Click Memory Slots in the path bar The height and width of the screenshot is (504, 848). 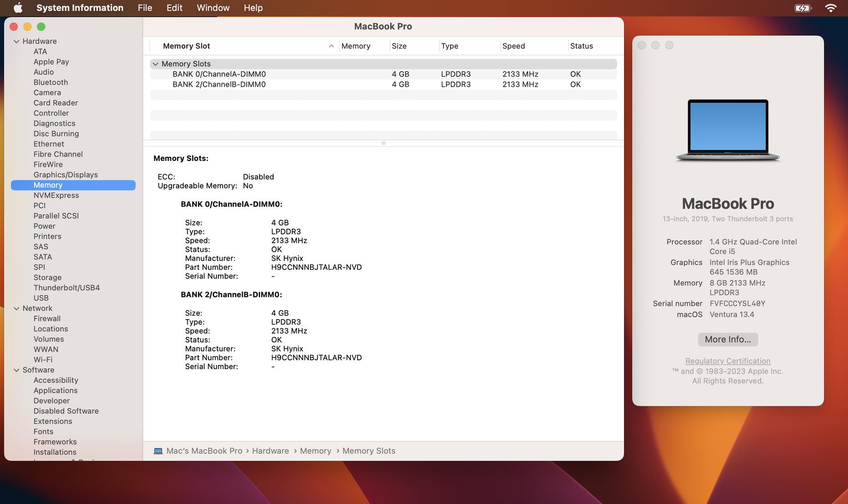click(369, 451)
